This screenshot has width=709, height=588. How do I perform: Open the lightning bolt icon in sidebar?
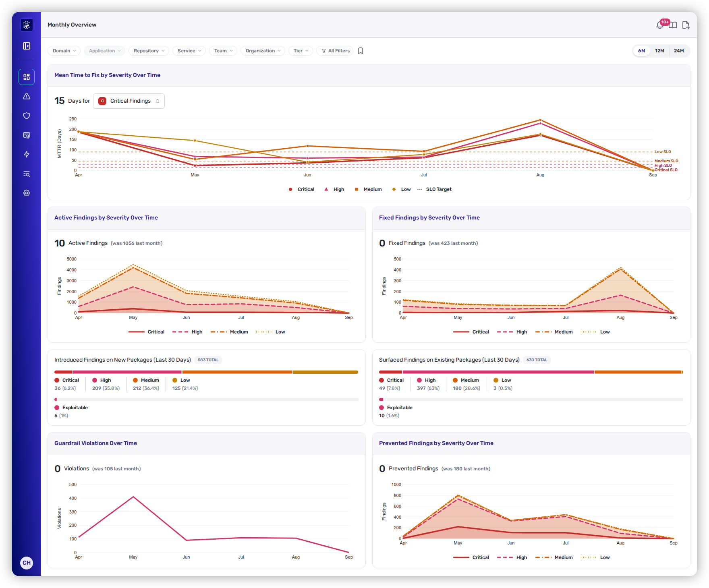[27, 154]
